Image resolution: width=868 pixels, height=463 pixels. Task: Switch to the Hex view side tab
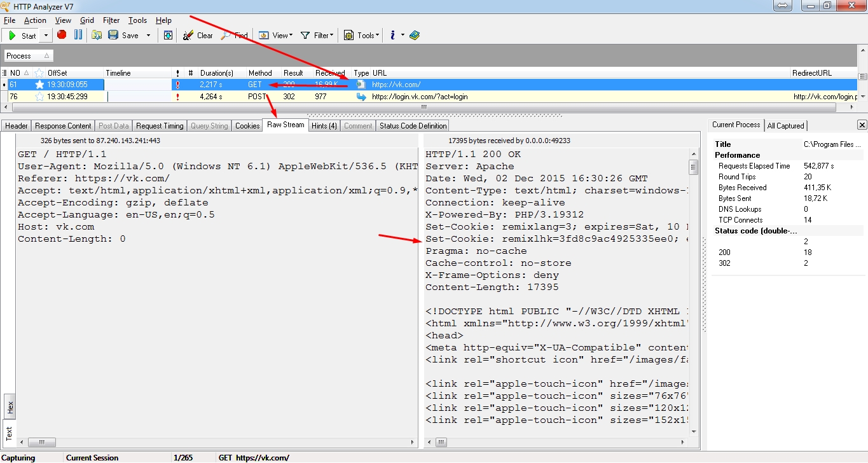10,407
